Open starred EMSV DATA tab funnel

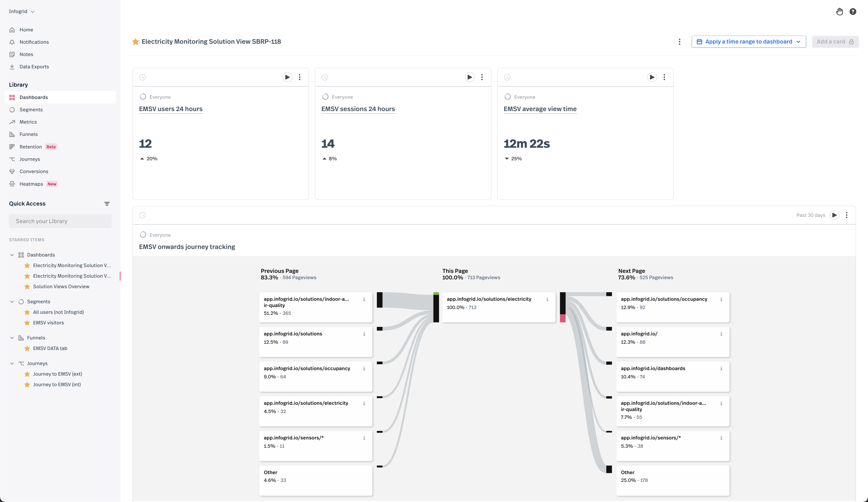tap(50, 349)
